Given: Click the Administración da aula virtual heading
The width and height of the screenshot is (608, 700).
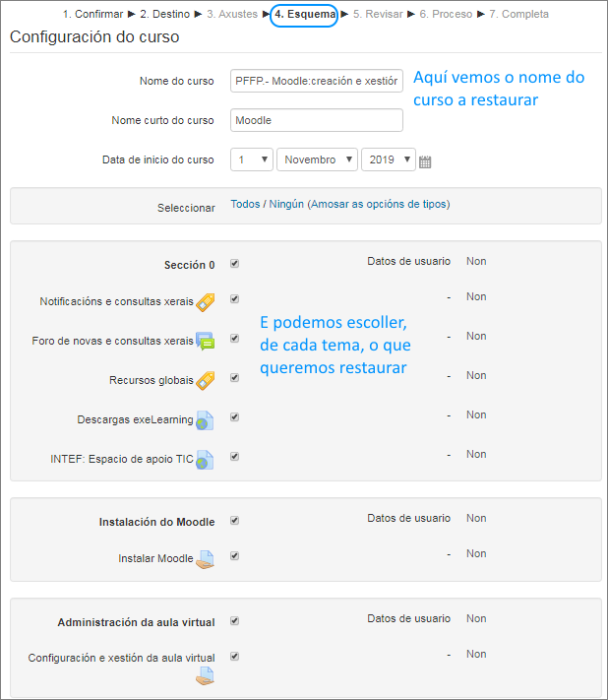Looking at the screenshot, I should coord(136,622).
